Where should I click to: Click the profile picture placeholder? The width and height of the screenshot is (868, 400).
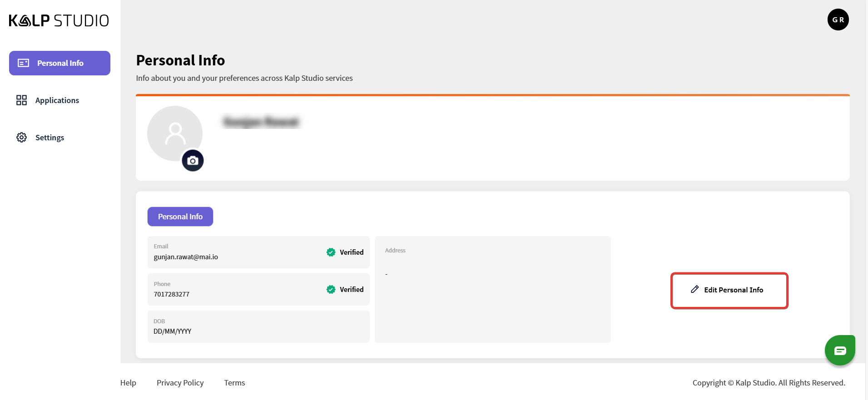click(174, 133)
